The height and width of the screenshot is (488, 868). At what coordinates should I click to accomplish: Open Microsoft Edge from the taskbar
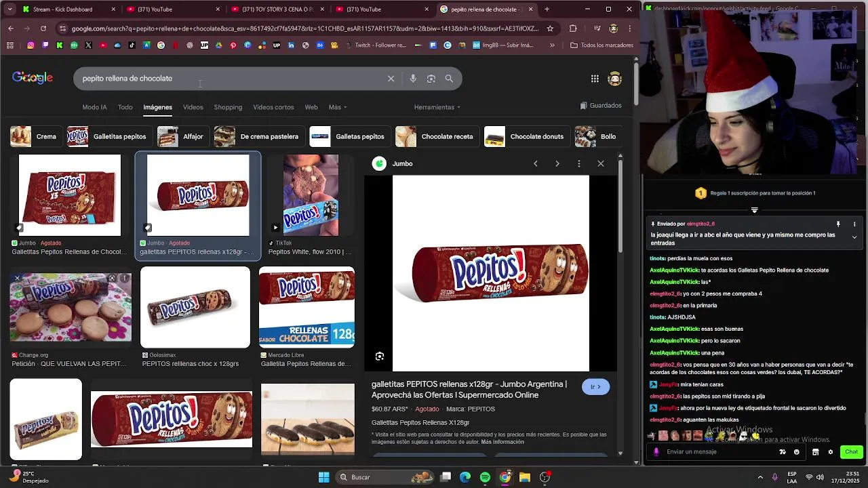coord(465,477)
